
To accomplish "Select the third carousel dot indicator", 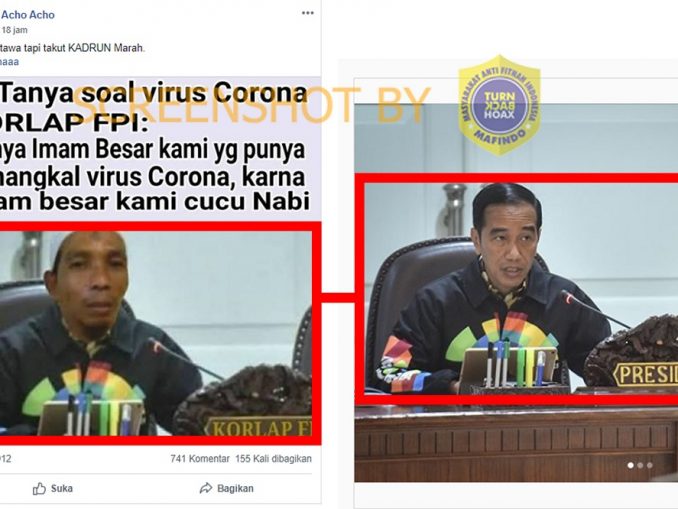I will click(649, 465).
